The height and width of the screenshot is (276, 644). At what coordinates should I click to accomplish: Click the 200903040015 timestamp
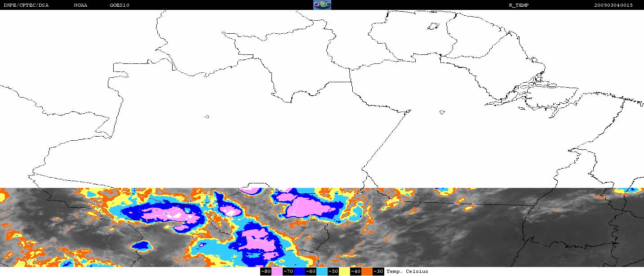click(613, 5)
